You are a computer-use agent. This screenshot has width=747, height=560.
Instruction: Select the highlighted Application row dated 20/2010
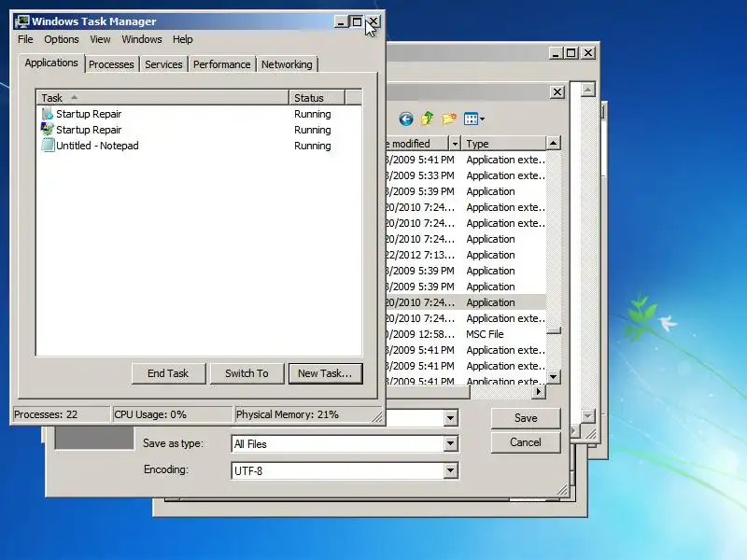(466, 302)
